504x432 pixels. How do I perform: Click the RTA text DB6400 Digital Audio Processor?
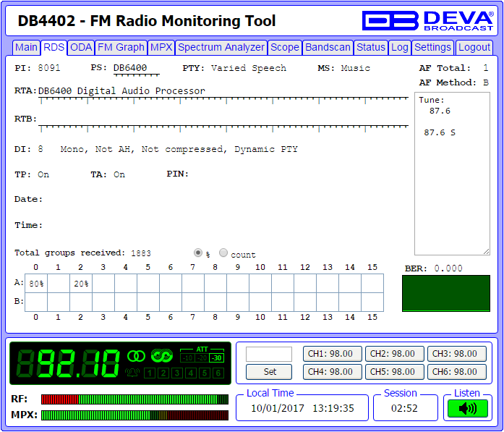pos(121,90)
